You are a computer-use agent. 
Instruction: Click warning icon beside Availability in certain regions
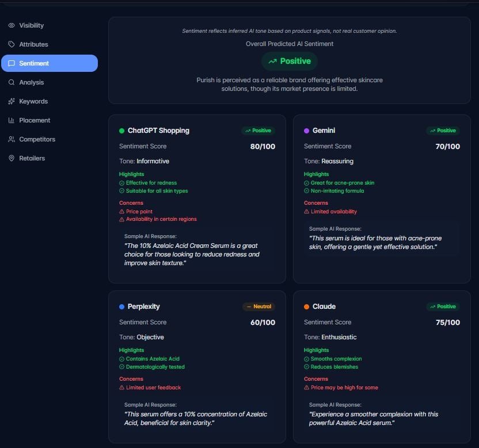coord(121,219)
